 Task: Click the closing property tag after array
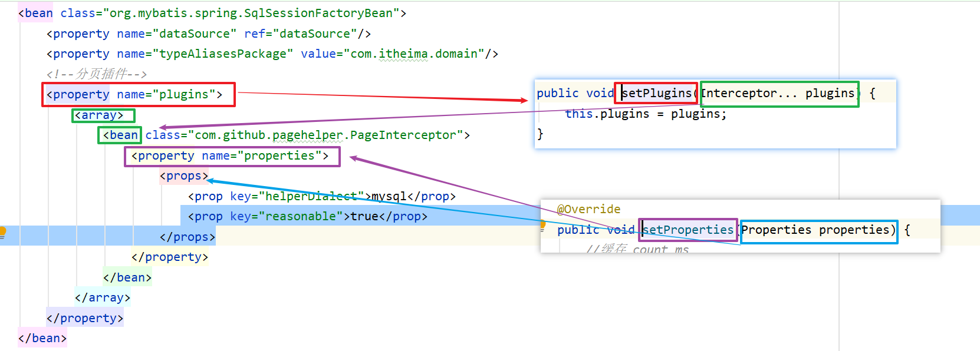tap(85, 318)
